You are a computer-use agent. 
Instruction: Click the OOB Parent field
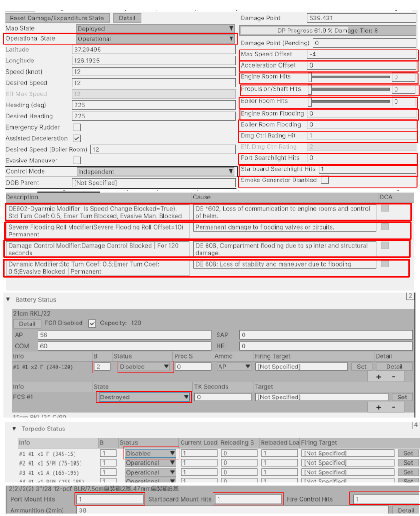point(153,183)
